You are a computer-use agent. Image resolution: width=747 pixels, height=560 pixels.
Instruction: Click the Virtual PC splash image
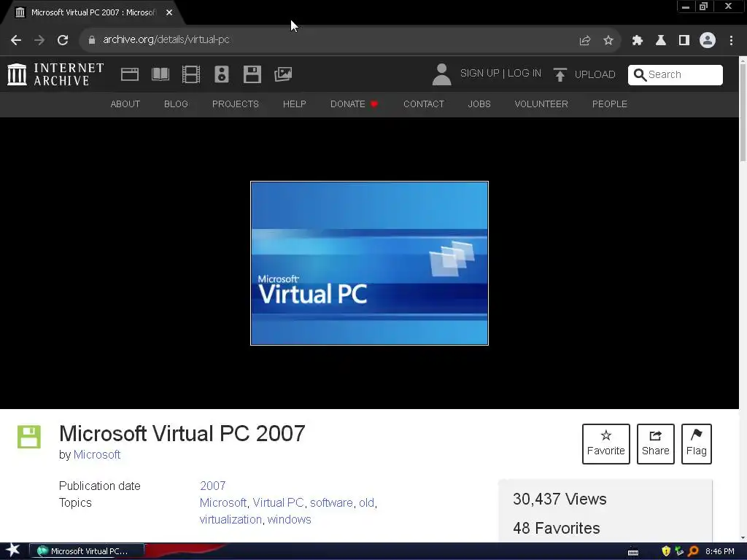[x=369, y=262]
